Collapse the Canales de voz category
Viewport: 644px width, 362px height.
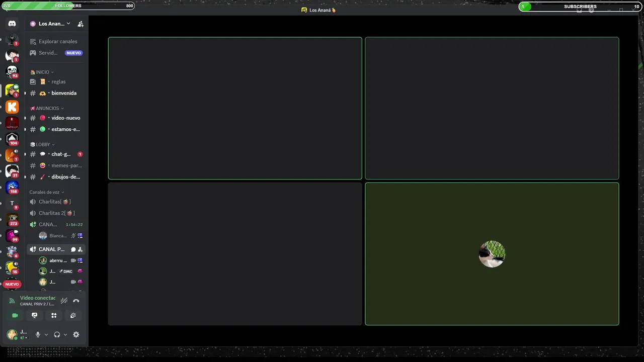tap(46, 192)
